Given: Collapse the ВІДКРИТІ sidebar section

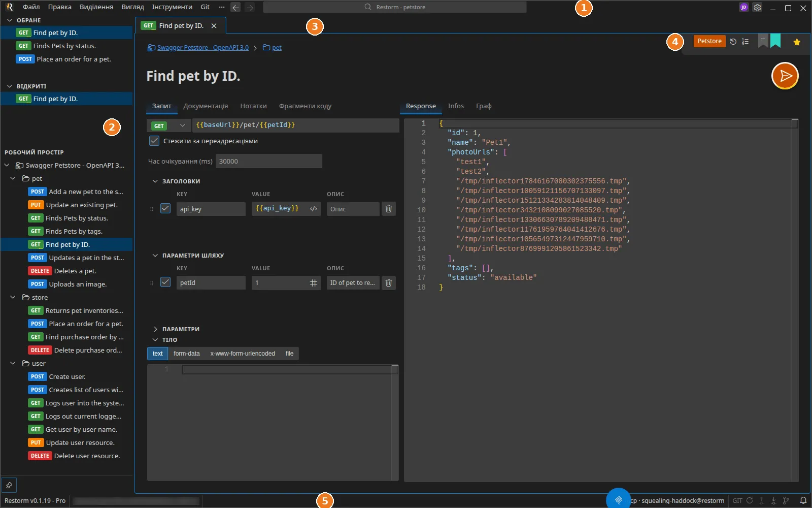Looking at the screenshot, I should click(x=9, y=86).
